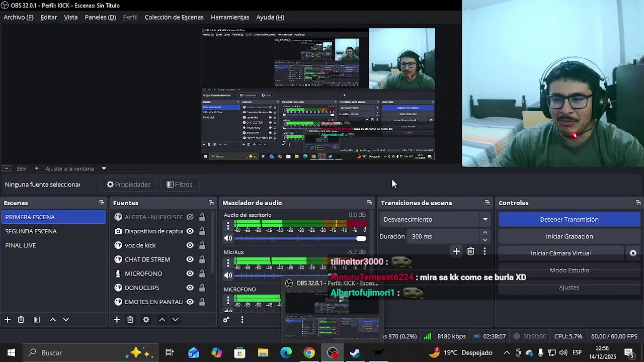The image size is (644, 362).
Task: Click Detener Transmisión button
Action: 569,219
